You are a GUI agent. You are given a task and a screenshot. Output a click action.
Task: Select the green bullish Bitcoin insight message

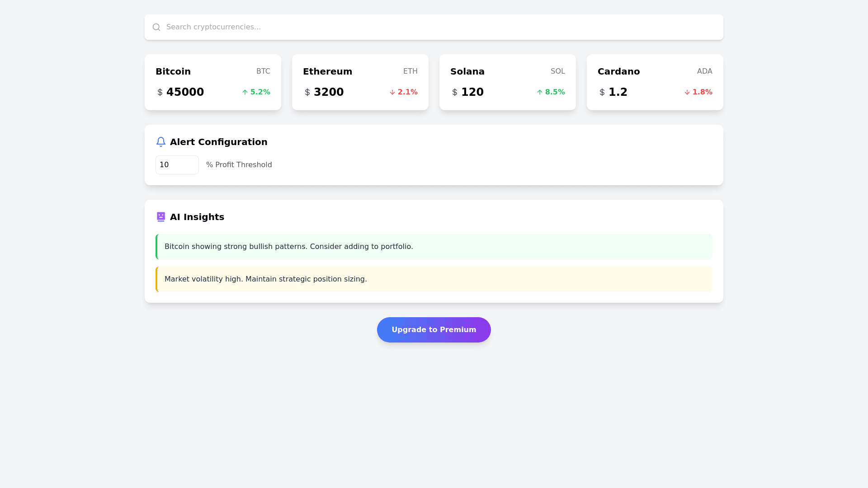434,246
